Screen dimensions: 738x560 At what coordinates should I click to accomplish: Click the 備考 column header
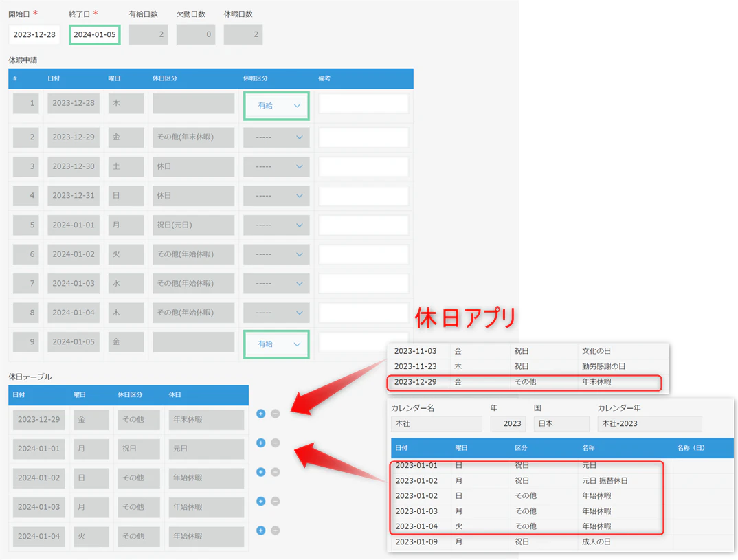[x=324, y=78]
